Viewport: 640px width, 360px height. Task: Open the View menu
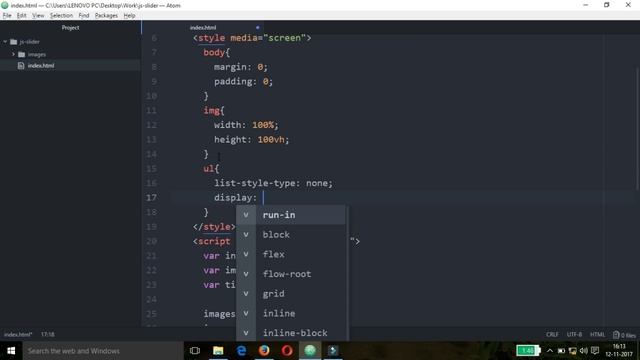point(38,16)
